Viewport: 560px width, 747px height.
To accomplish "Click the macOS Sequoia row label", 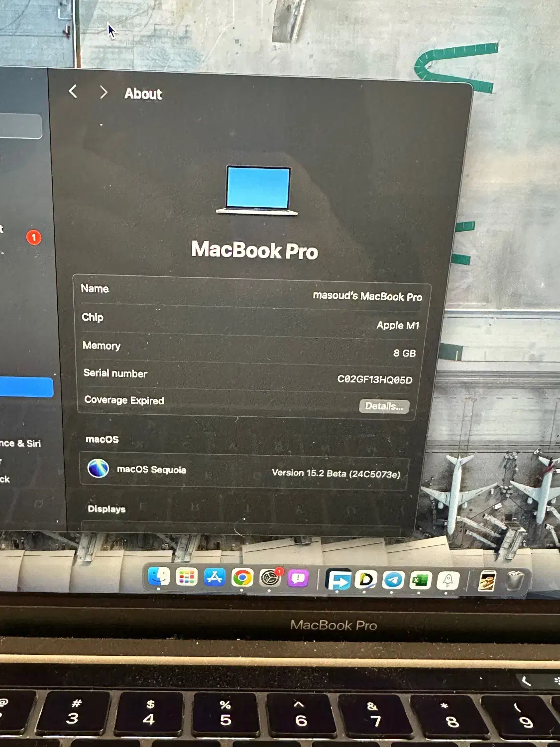I will click(x=151, y=470).
